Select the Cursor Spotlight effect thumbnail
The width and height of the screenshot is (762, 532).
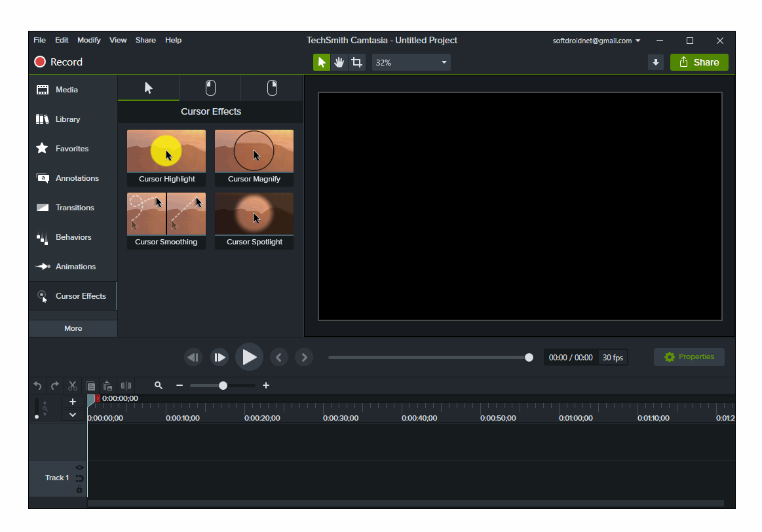(x=254, y=221)
